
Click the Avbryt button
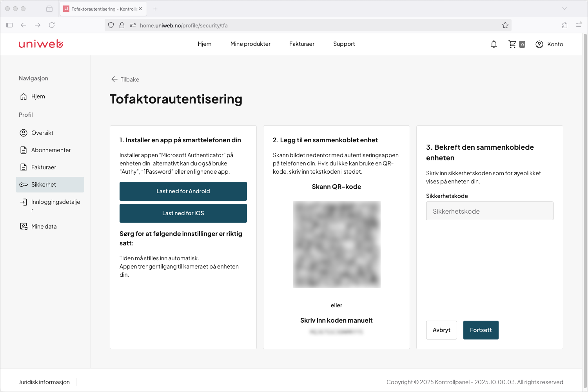point(441,330)
